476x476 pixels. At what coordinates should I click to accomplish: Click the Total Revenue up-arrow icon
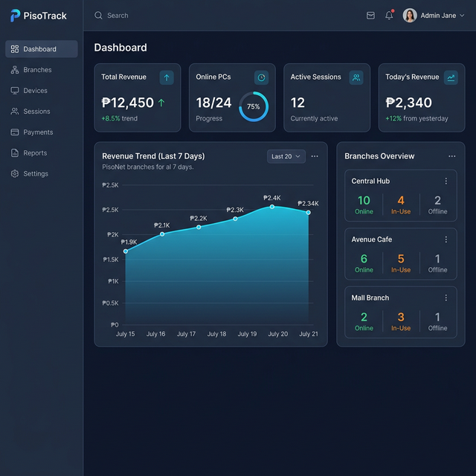point(167,77)
